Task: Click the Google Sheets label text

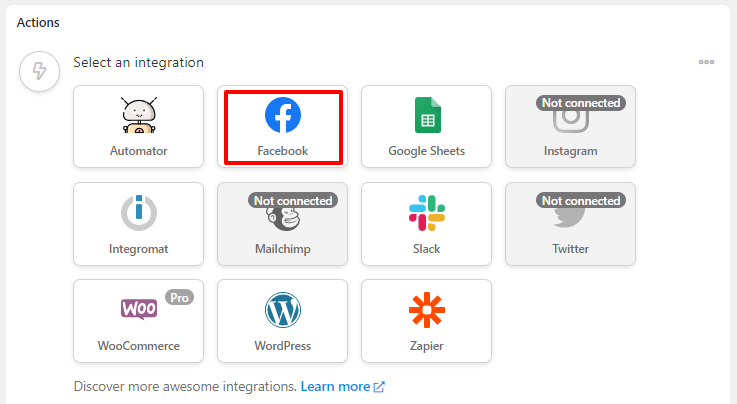Action: 426,151
